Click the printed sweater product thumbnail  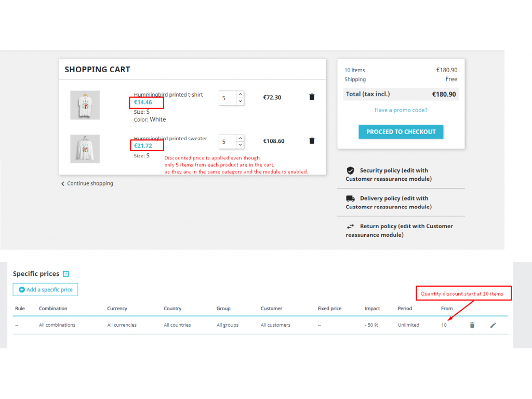[x=85, y=149]
